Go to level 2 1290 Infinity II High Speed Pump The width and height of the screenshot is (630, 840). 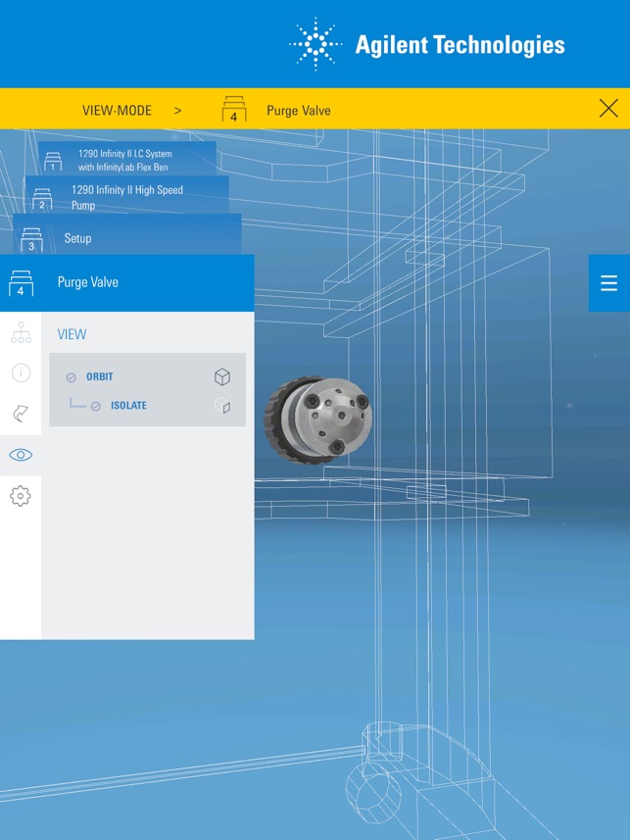pos(127,195)
